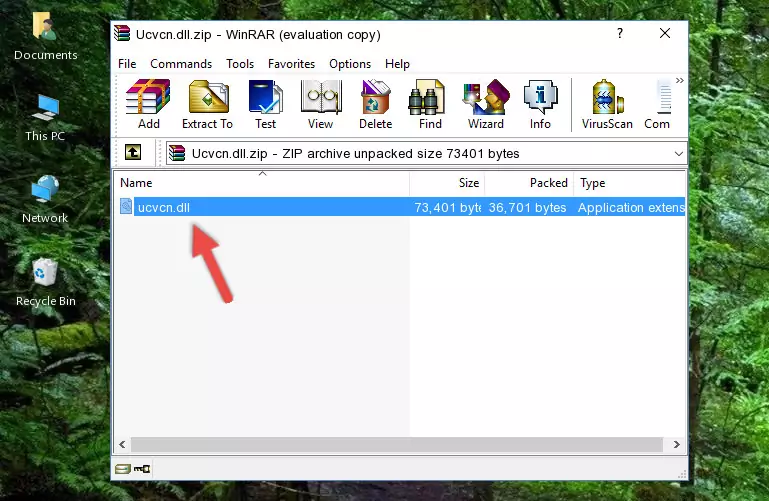Click the ucvcn.dll file icon
This screenshot has height=501, width=769.
126,207
